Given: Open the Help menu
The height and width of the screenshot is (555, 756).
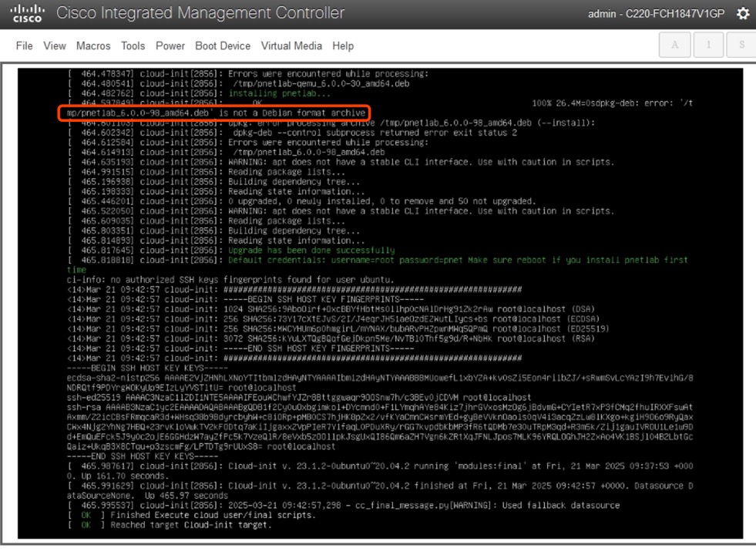Looking at the screenshot, I should coord(343,46).
